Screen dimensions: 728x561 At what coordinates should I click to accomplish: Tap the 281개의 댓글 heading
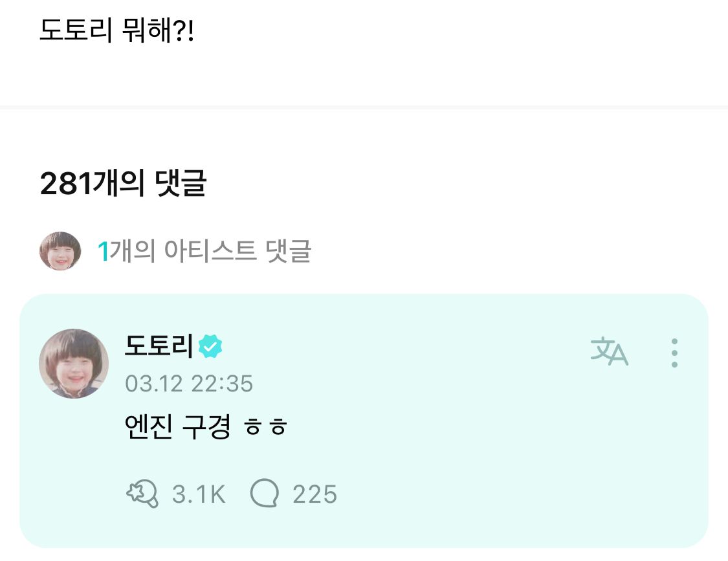123,184
